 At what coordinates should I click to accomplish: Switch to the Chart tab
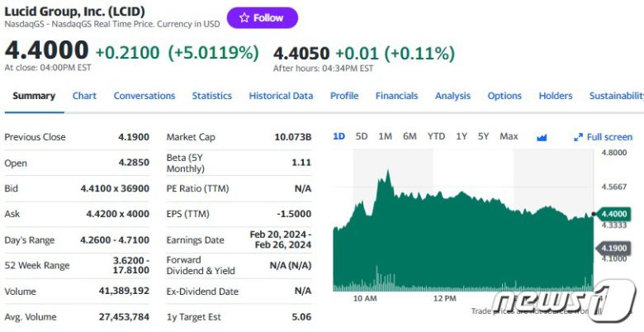point(84,96)
